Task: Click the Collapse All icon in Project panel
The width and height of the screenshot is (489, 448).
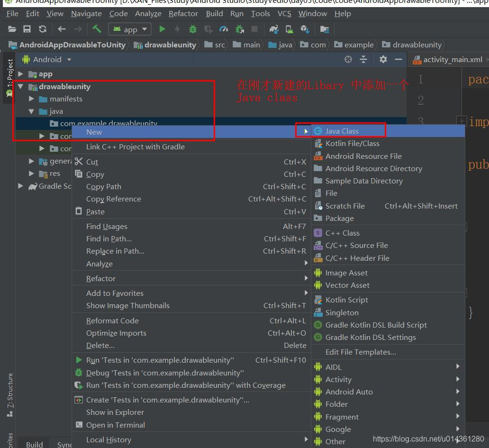Action: click(x=363, y=59)
